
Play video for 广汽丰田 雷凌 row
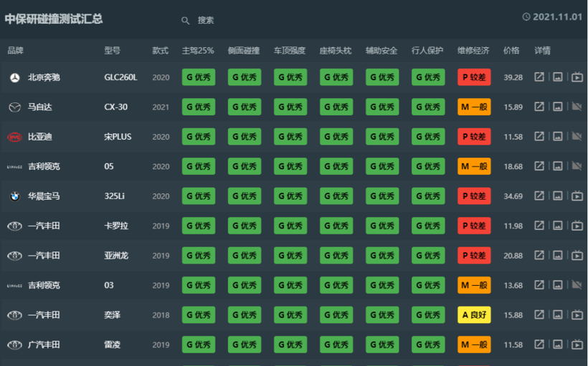(577, 345)
